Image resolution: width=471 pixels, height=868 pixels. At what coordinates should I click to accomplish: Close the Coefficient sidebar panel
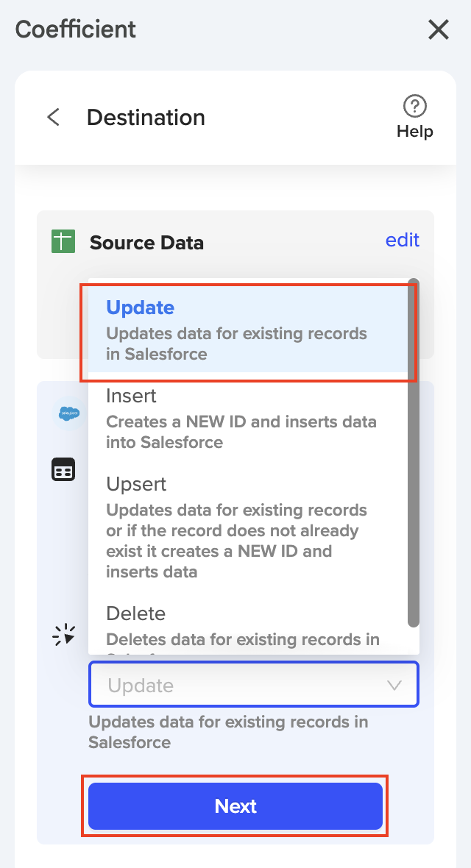[x=439, y=29]
